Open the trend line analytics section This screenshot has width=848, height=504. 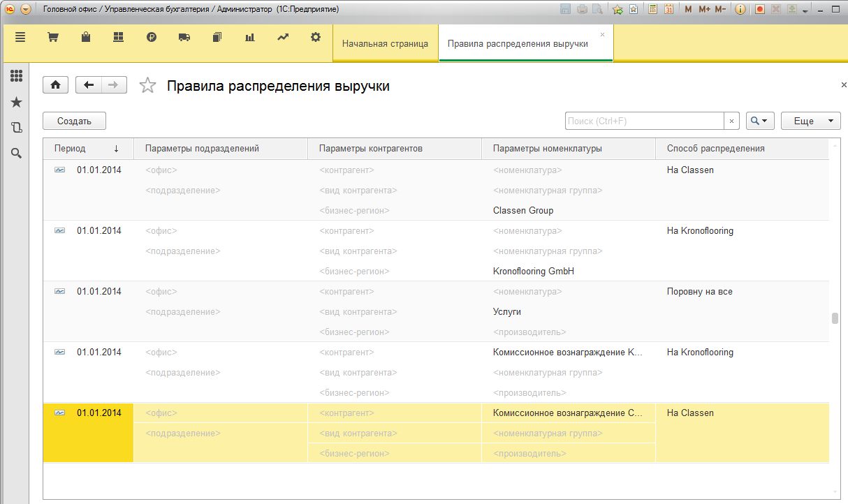(283, 38)
